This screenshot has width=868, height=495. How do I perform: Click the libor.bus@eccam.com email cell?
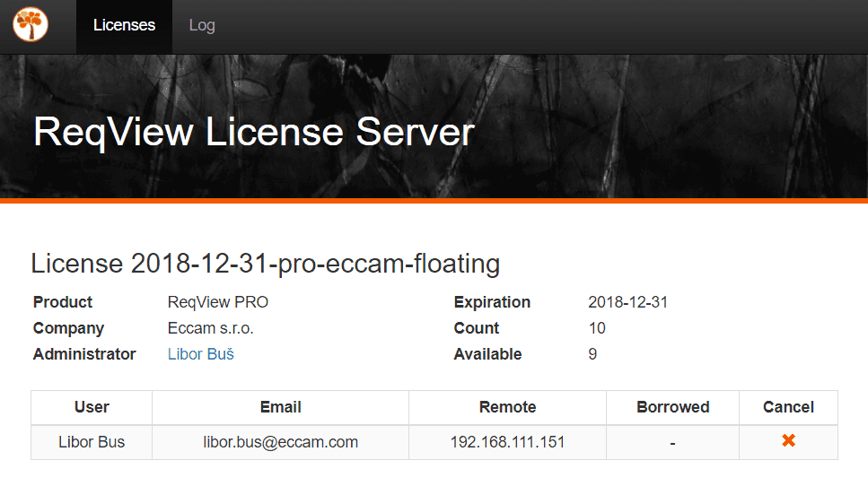pos(280,442)
